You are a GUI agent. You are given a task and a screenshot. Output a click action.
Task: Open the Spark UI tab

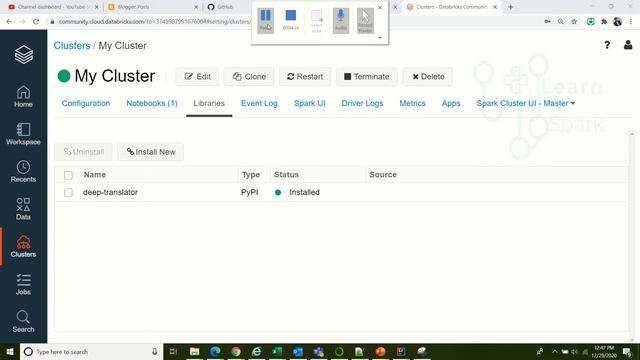pos(310,103)
